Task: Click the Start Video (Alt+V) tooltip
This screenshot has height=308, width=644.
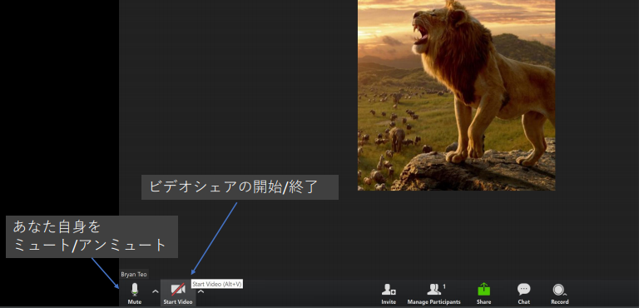Action: point(217,284)
